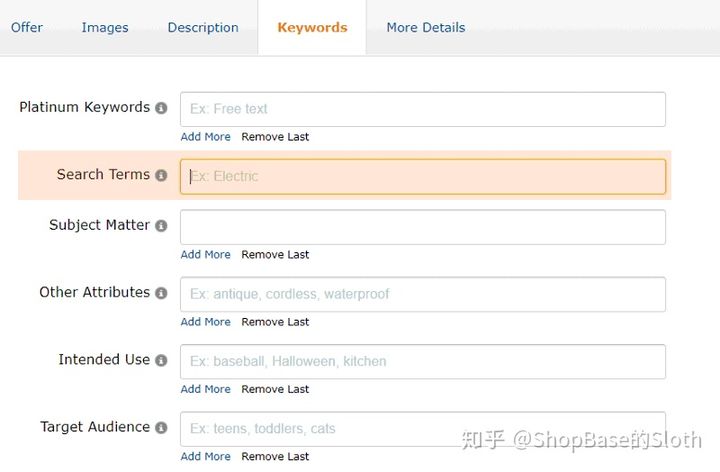720x472 pixels.
Task: Go to the Description tab
Action: 203,28
